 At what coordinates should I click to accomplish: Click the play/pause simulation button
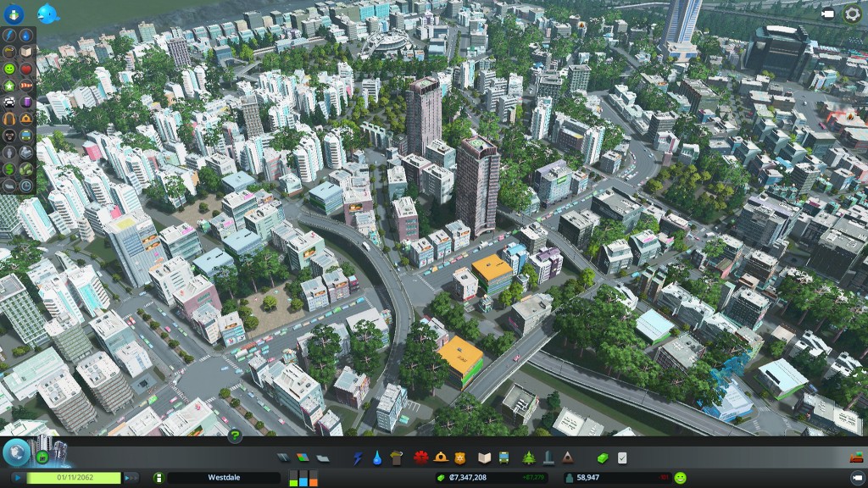19,478
